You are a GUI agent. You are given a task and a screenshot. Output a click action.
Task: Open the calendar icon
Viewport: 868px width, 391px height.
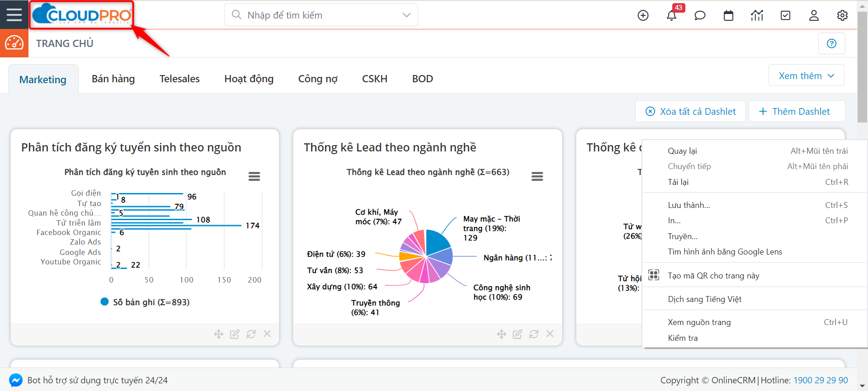pyautogui.click(x=728, y=15)
